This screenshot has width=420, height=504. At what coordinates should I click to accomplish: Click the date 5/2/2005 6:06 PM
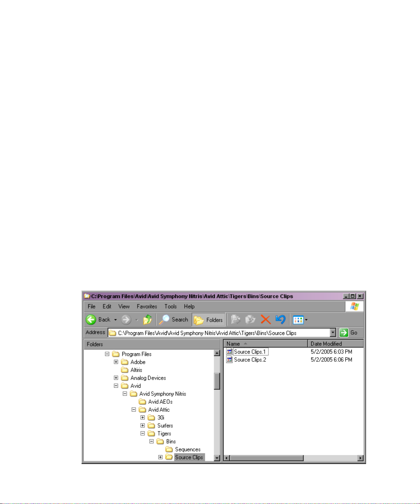click(331, 360)
